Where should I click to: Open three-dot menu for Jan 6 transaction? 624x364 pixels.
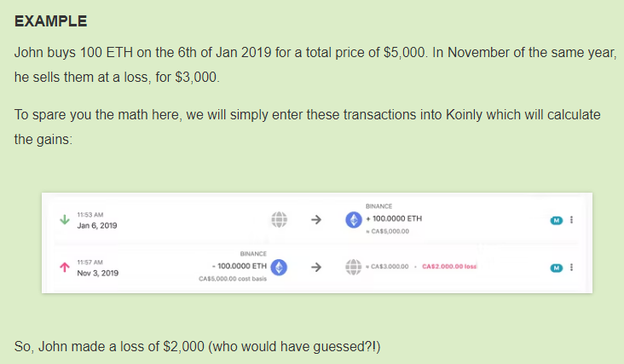[571, 220]
